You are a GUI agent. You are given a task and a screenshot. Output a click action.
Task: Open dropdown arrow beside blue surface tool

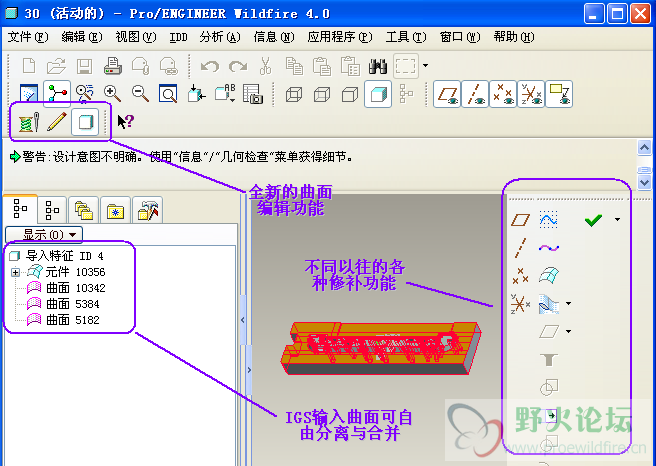569,303
